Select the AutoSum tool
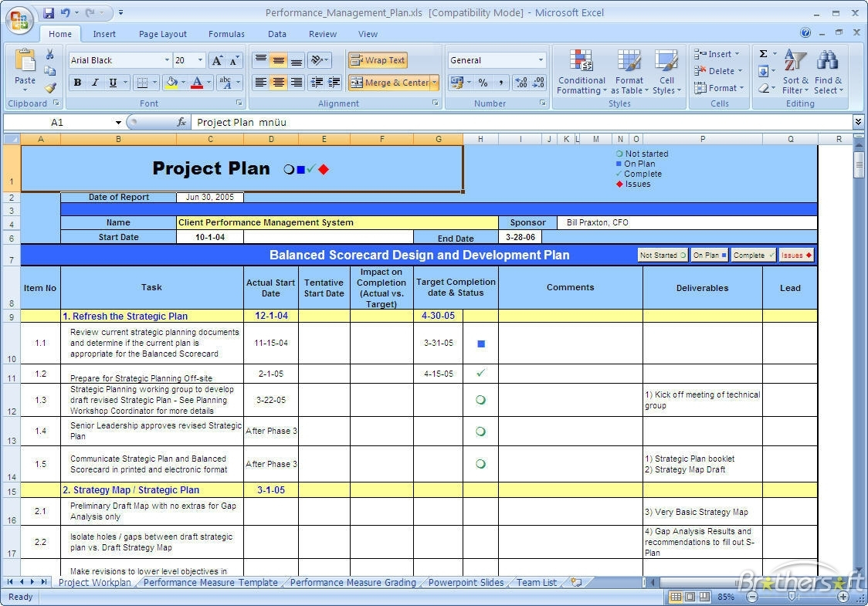 (x=763, y=54)
